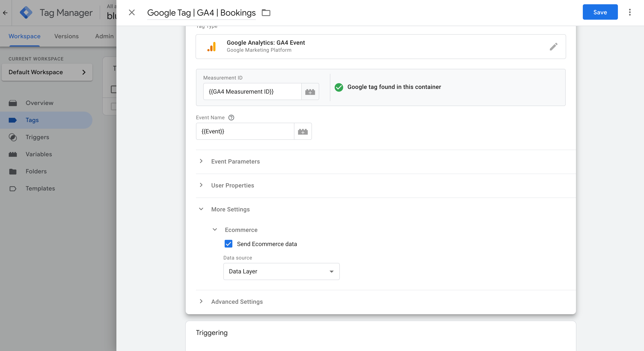Save the tag configuration

pos(600,12)
